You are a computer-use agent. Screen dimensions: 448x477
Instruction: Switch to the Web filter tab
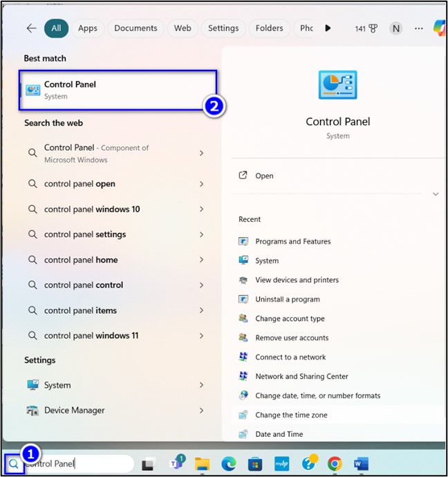[x=183, y=28]
